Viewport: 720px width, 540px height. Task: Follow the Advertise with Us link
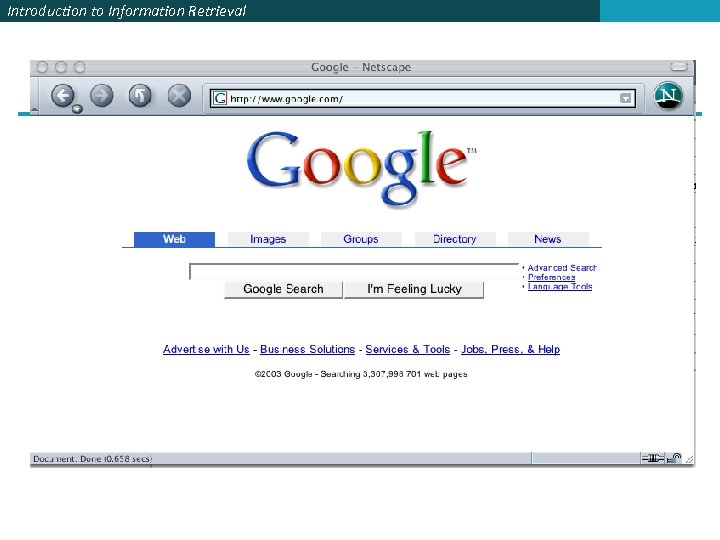(x=206, y=349)
